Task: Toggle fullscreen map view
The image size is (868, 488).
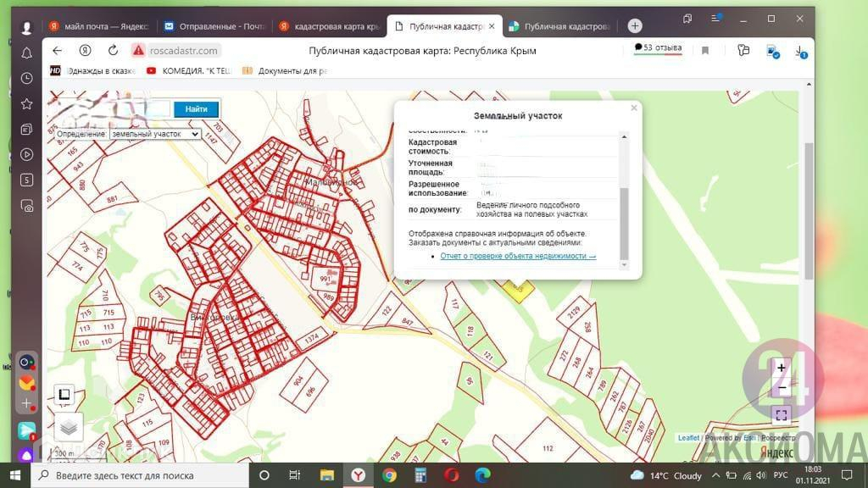Action: [x=782, y=415]
